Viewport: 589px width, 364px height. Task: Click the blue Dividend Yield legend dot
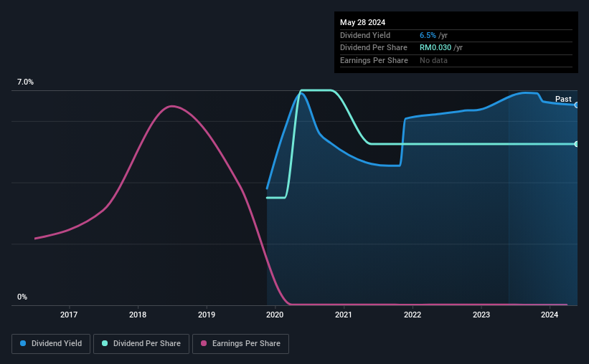[23, 343]
